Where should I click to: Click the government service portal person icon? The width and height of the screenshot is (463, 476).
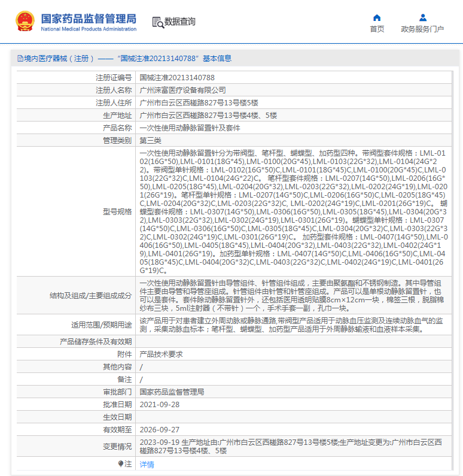coord(423,18)
